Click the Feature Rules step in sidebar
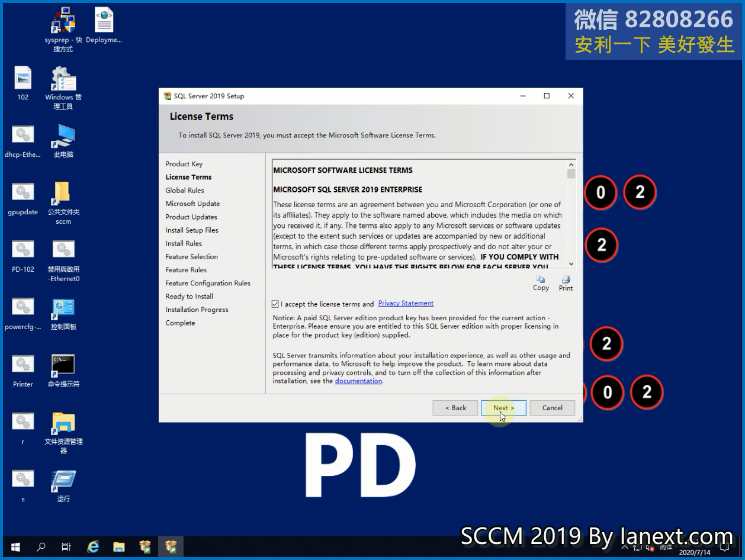 [186, 270]
